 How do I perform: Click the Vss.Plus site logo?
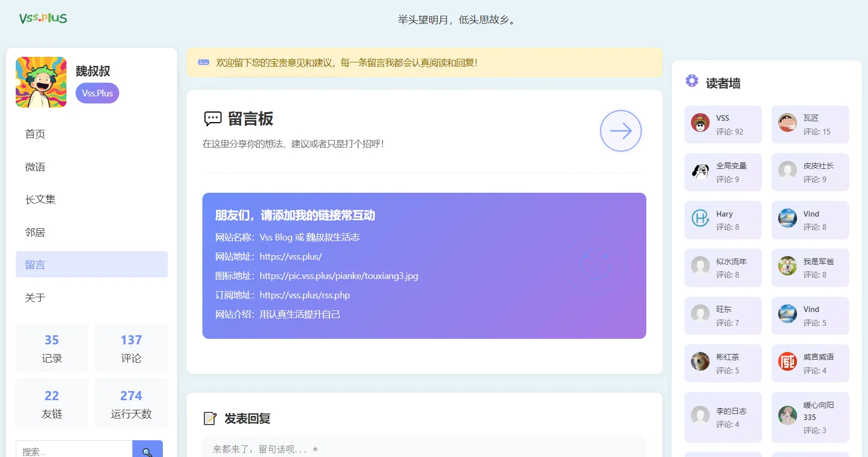click(x=43, y=18)
